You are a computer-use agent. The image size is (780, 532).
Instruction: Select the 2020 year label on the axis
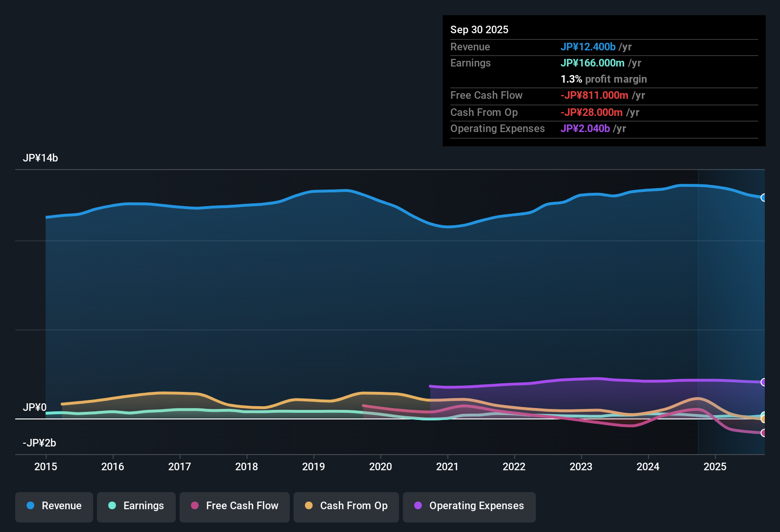tap(380, 467)
